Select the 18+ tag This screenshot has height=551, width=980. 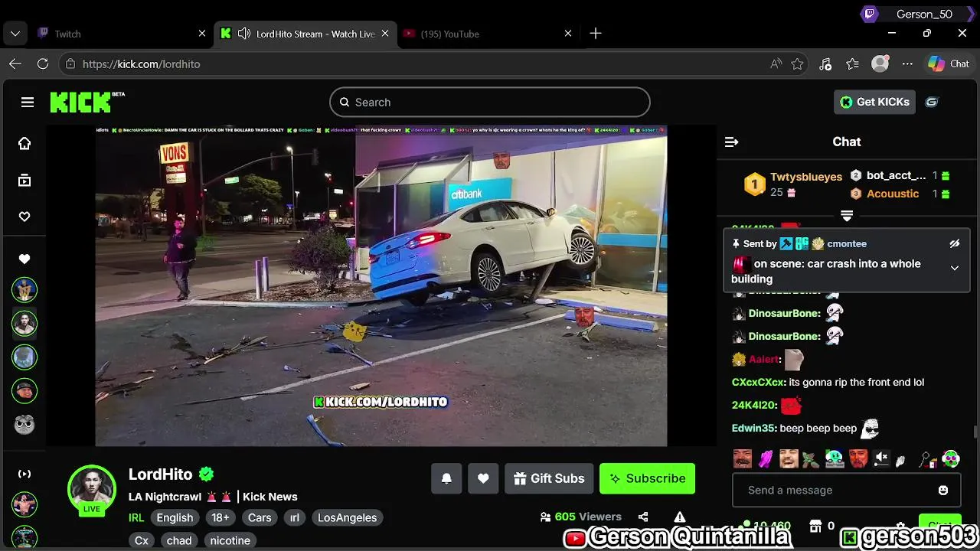tap(220, 517)
